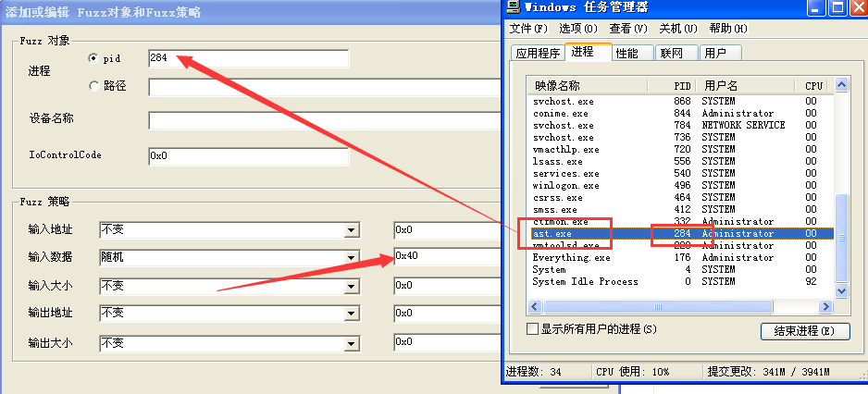Click the IoControlCode input field
Image resolution: width=868 pixels, height=394 pixels.
tap(248, 156)
